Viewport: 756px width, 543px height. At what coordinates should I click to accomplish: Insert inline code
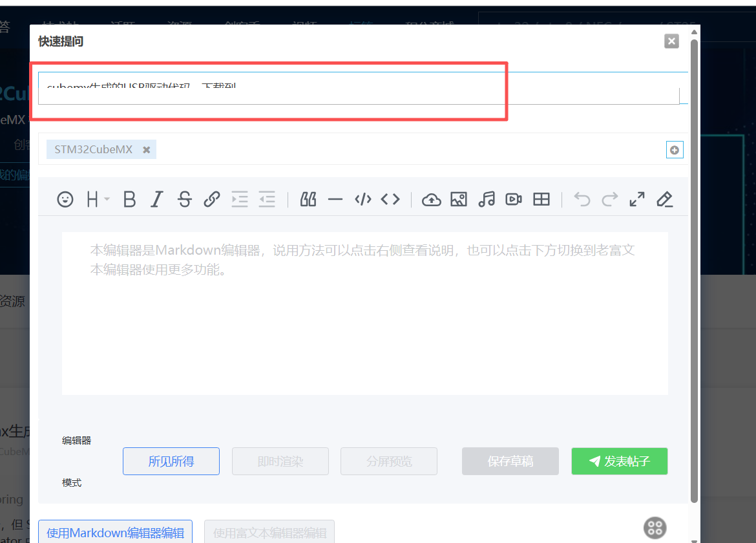390,199
